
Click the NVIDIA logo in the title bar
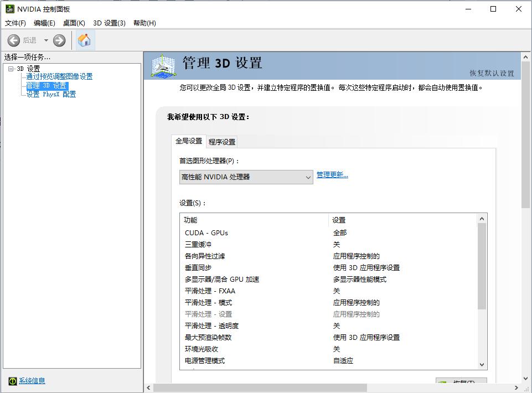[9, 9]
